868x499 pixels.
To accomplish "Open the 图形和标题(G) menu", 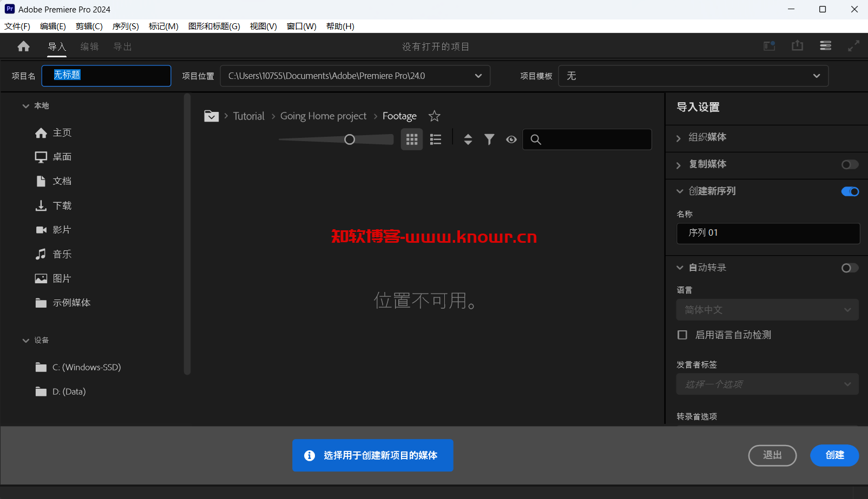I will coord(214,26).
